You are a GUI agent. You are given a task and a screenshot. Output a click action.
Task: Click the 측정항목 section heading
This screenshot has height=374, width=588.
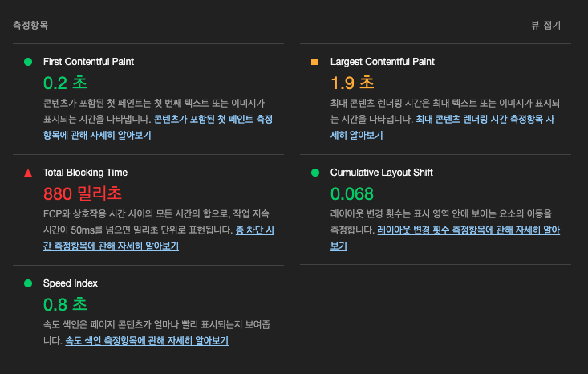point(30,25)
